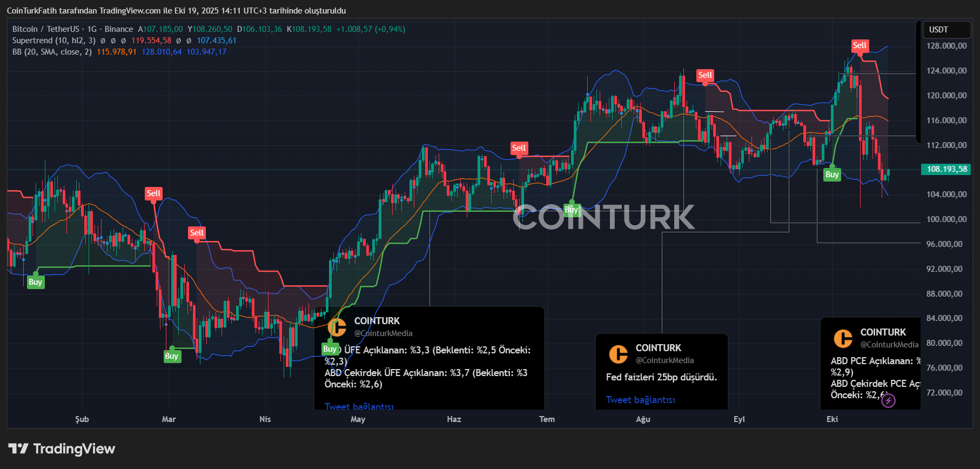This screenshot has width=980, height=469.
Task: Click the 100.000,00 price axis label
Action: coord(947,219)
